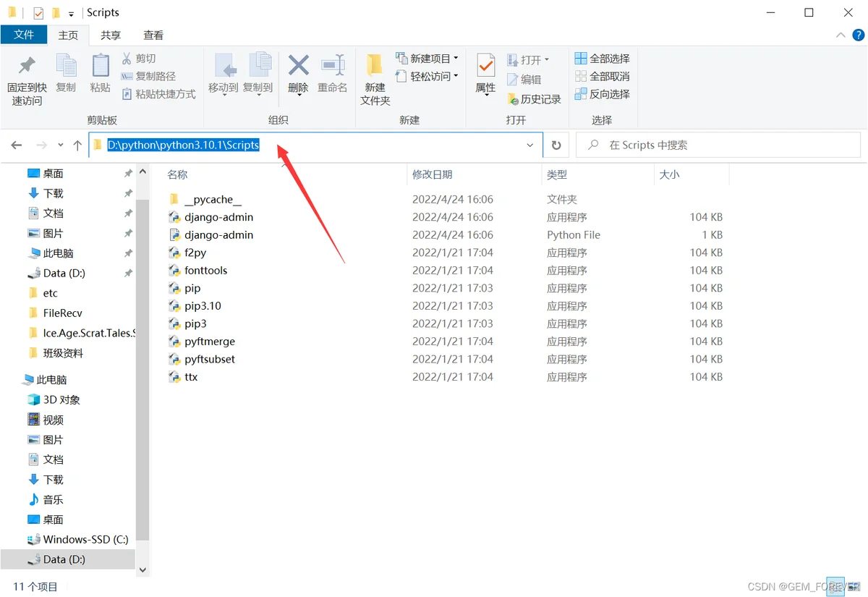Switch to the Home (主页) tab
The image size is (868, 597).
coord(68,35)
